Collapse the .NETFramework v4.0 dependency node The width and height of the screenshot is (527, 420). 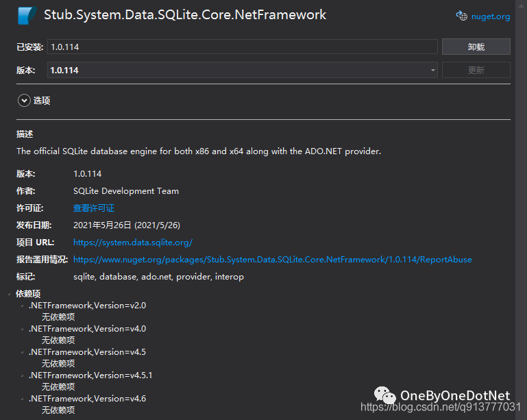point(22,329)
